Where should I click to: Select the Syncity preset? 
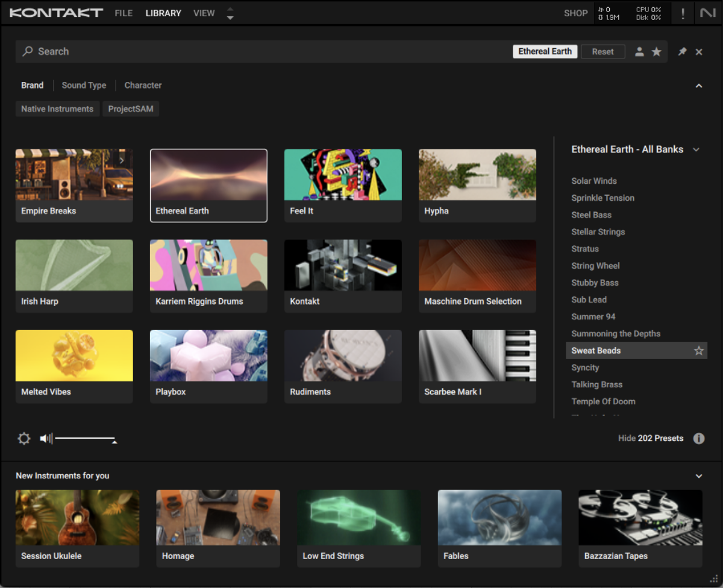pyautogui.click(x=585, y=367)
